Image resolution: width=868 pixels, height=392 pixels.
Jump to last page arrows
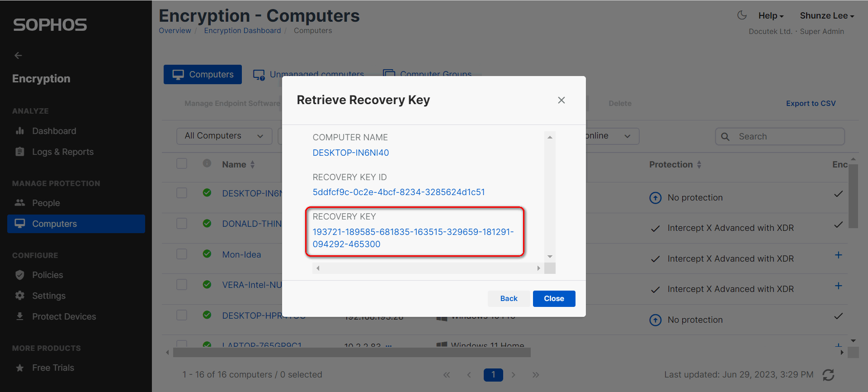536,375
